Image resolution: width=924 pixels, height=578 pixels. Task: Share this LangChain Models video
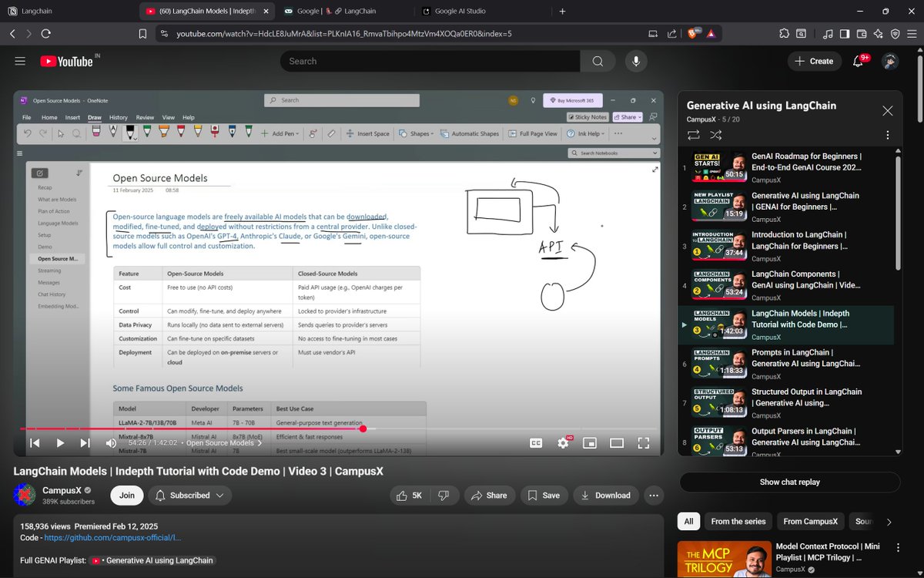489,496
